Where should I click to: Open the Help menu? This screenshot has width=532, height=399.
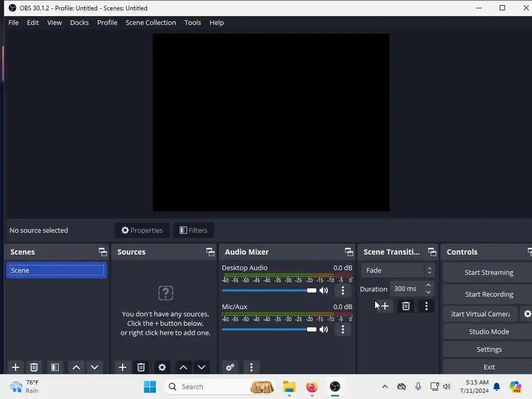tap(217, 22)
